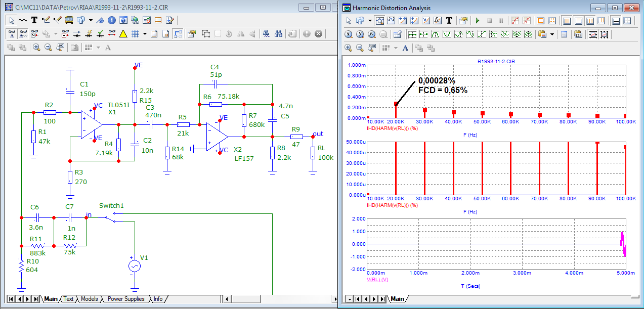Click the bold T text tool in analysis window

[449, 21]
